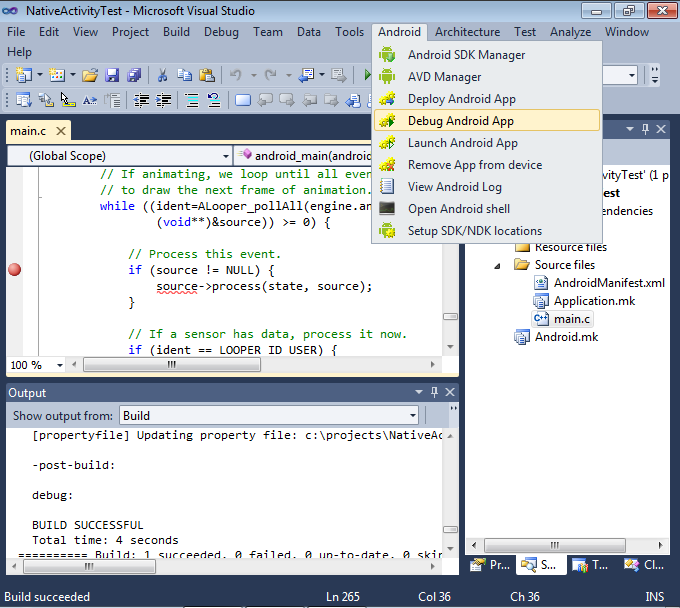This screenshot has width=680, height=608.
Task: Select Deploy Android App menu entry
Action: (487, 98)
